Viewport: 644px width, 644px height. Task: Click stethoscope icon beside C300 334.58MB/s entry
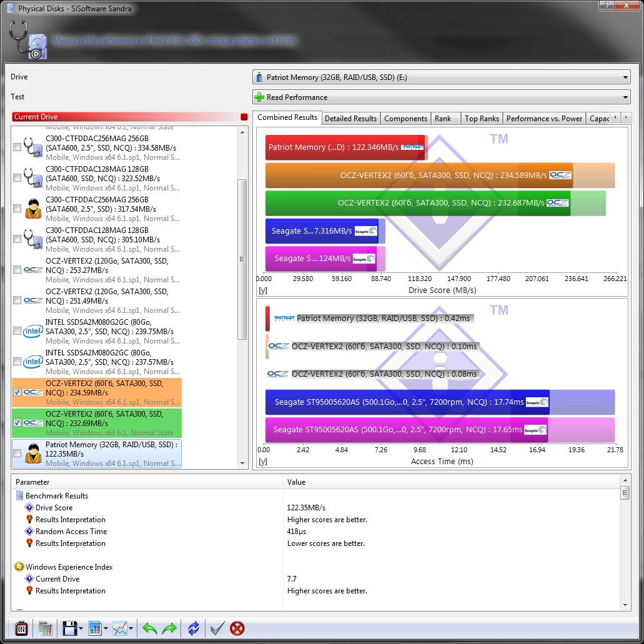33,147
